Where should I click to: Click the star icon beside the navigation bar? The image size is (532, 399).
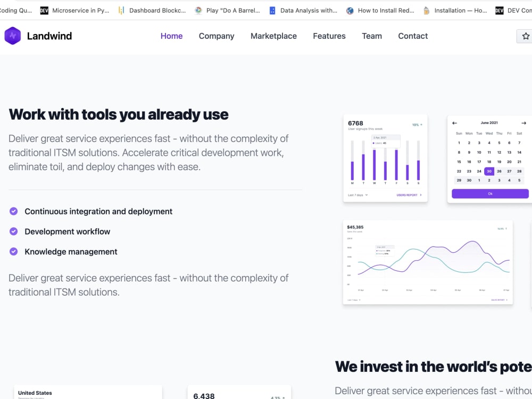526,36
